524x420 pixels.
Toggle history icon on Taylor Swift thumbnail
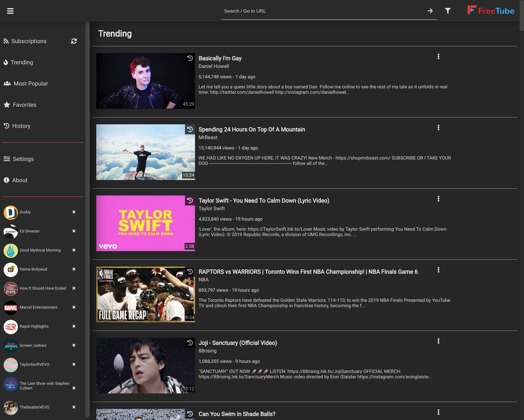coord(190,200)
